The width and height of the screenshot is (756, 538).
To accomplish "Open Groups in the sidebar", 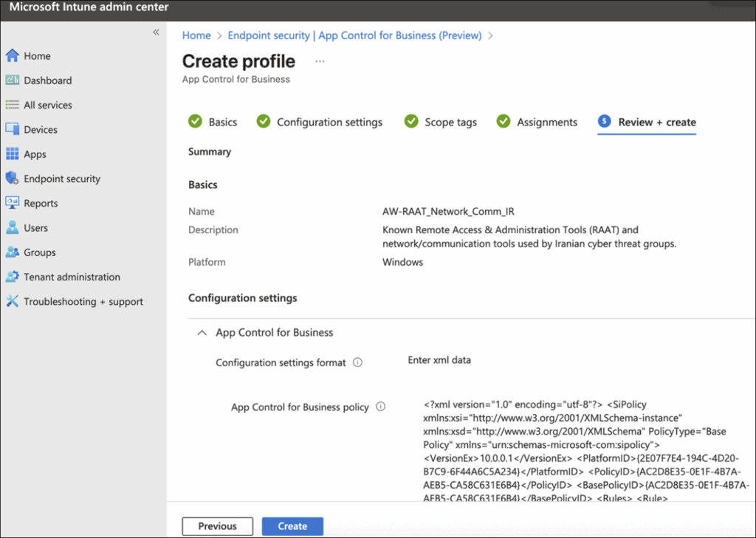I will click(40, 252).
